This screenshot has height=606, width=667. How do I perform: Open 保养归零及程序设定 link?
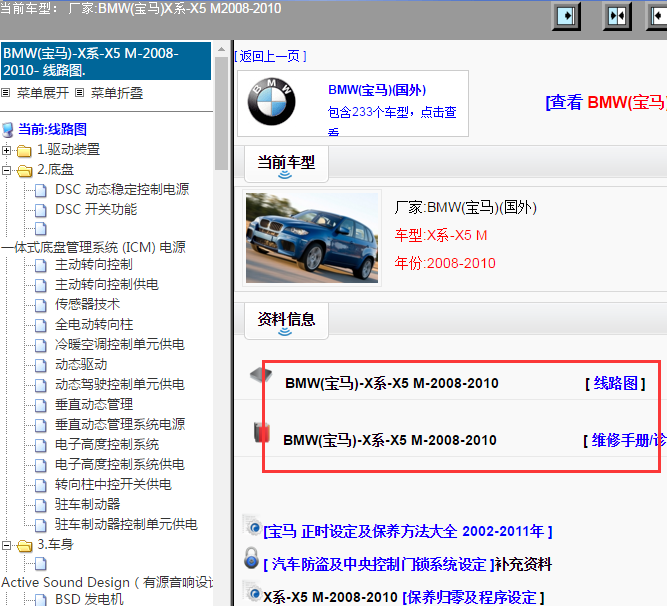473,597
